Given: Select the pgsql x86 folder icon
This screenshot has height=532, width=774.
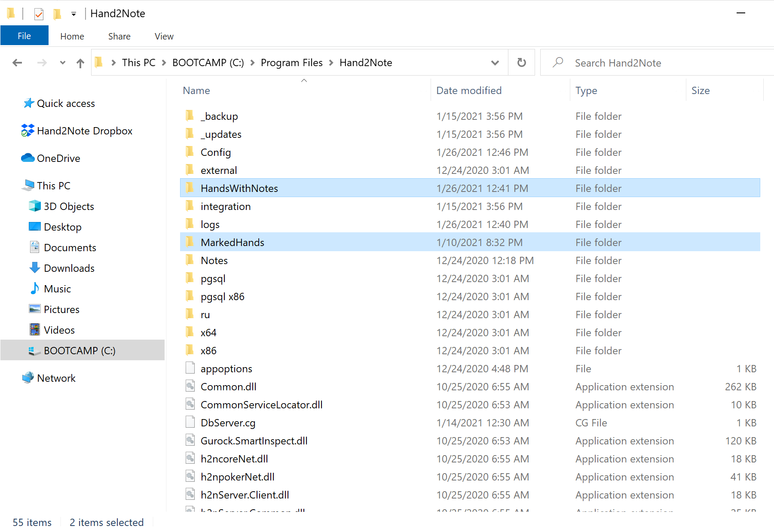Looking at the screenshot, I should pyautogui.click(x=190, y=296).
